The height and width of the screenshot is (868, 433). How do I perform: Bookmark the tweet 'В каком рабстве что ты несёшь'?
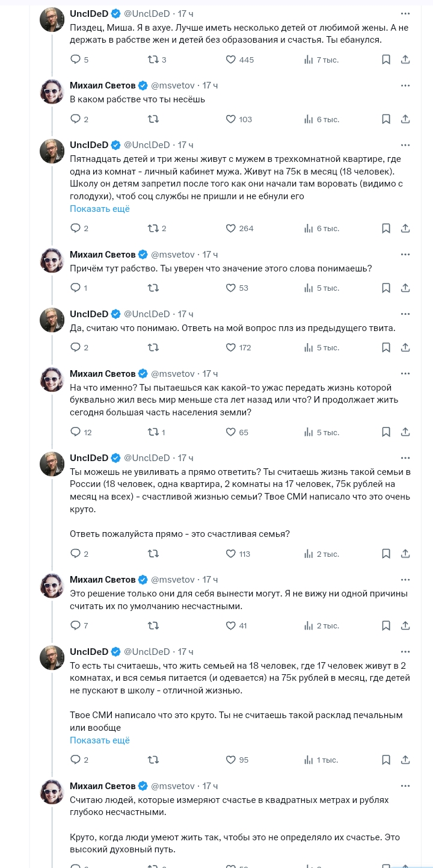(387, 119)
